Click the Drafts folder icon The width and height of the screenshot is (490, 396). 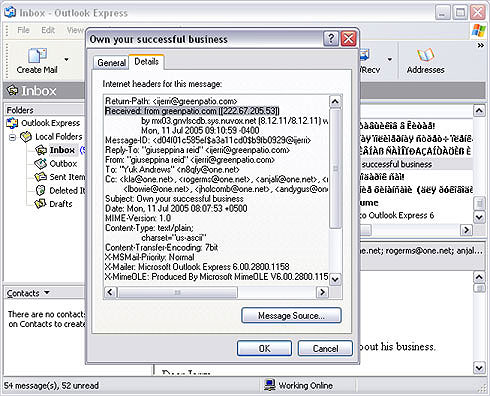(41, 203)
